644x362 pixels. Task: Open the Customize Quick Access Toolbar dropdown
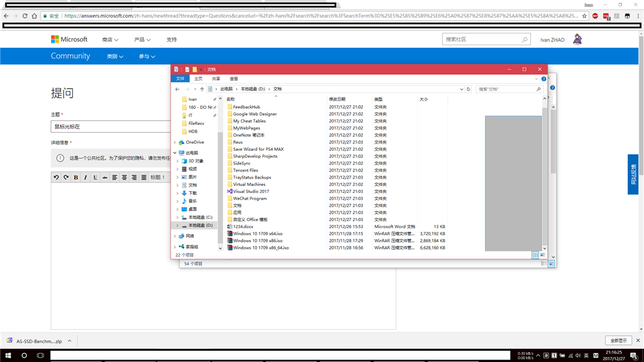click(201, 69)
